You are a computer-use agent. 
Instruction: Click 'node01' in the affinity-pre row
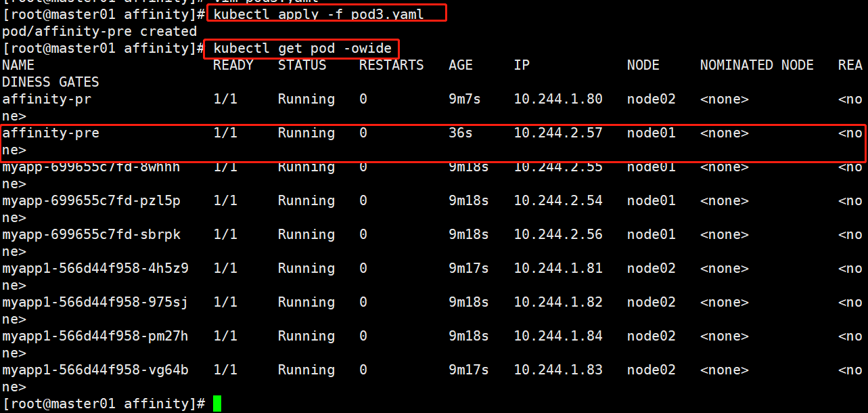(652, 133)
